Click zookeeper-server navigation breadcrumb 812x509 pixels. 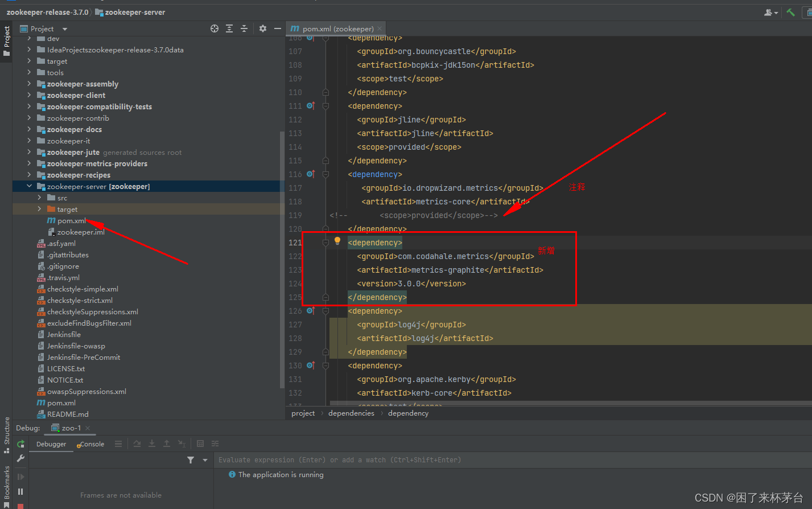click(x=130, y=12)
